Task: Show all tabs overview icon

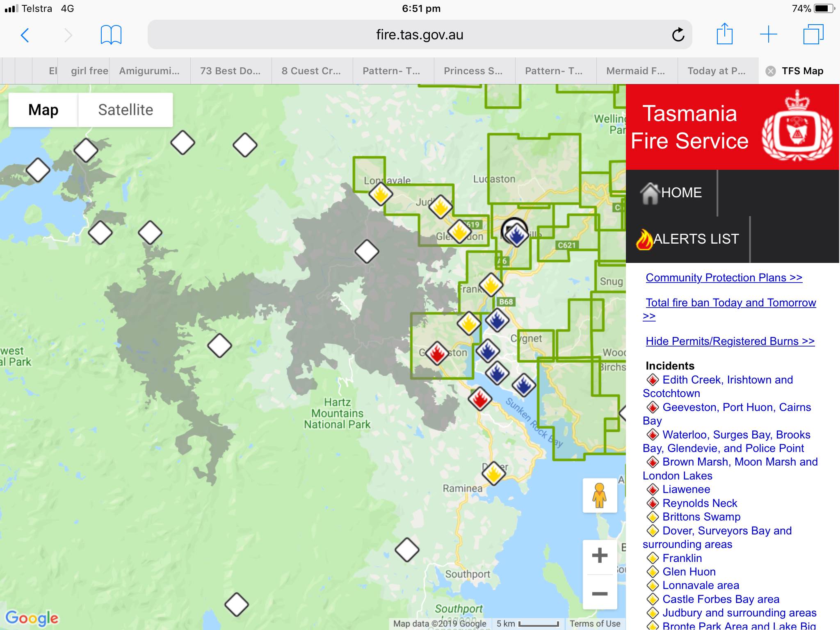Action: point(813,34)
